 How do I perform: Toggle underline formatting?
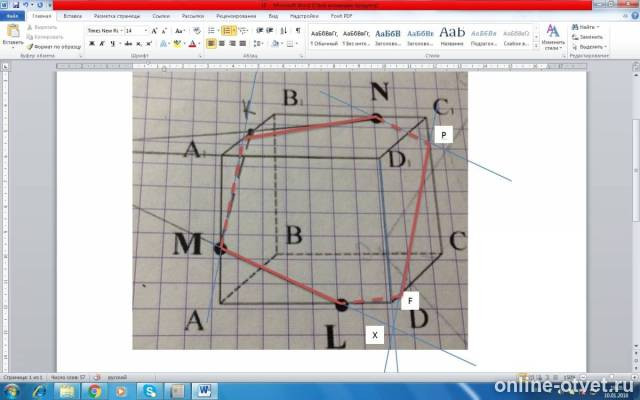point(112,44)
